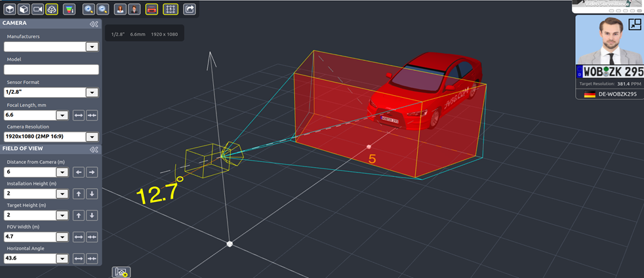
Task: Toggle the red car object button
Action: 151,9
